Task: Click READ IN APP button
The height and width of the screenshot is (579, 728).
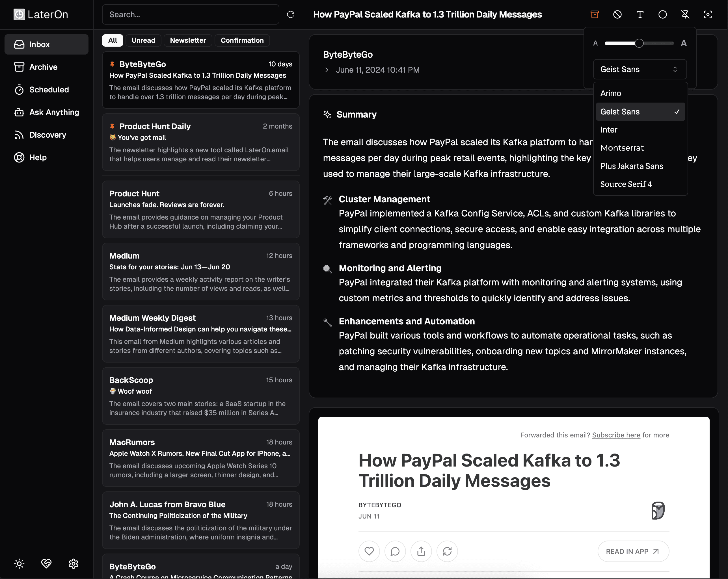Action: [x=633, y=551]
